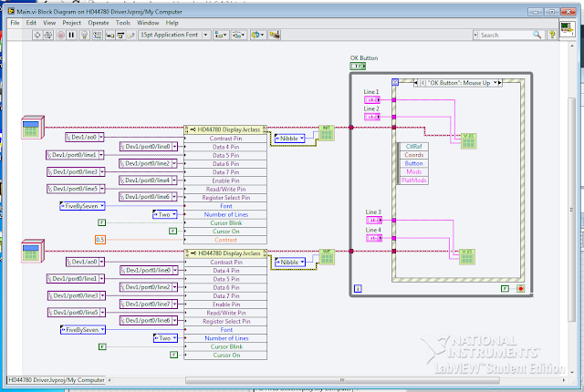The height and width of the screenshot is (392, 584).
Task: Toggle the upper Cursor Blink false constant
Action: 101,222
